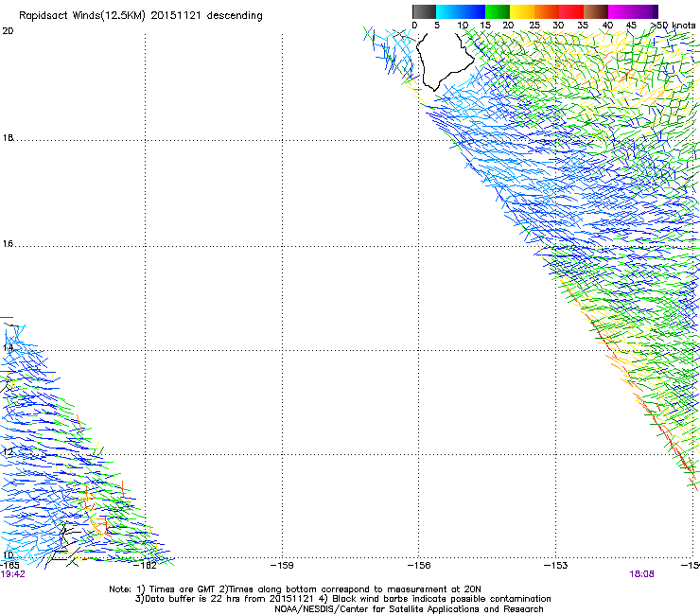Click the magenta 40-45 knots color band
The height and width of the screenshot is (615, 700).
pos(621,11)
